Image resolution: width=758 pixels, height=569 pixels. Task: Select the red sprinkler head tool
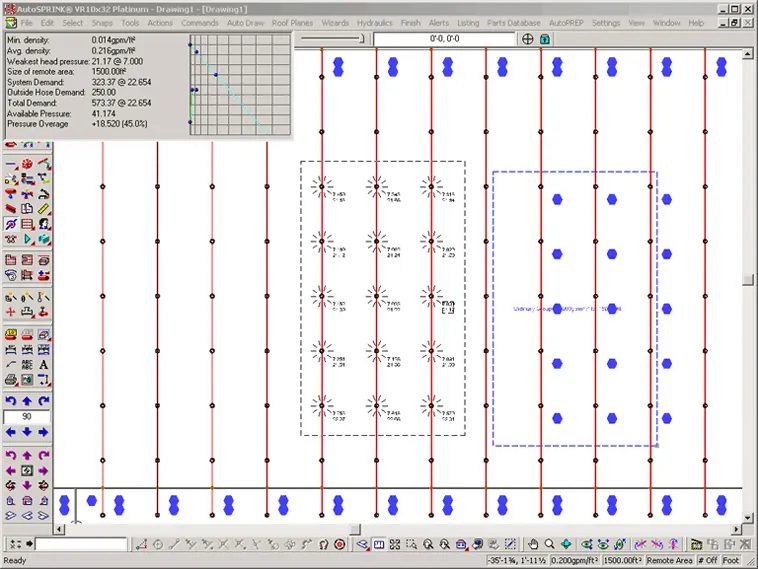(27, 164)
